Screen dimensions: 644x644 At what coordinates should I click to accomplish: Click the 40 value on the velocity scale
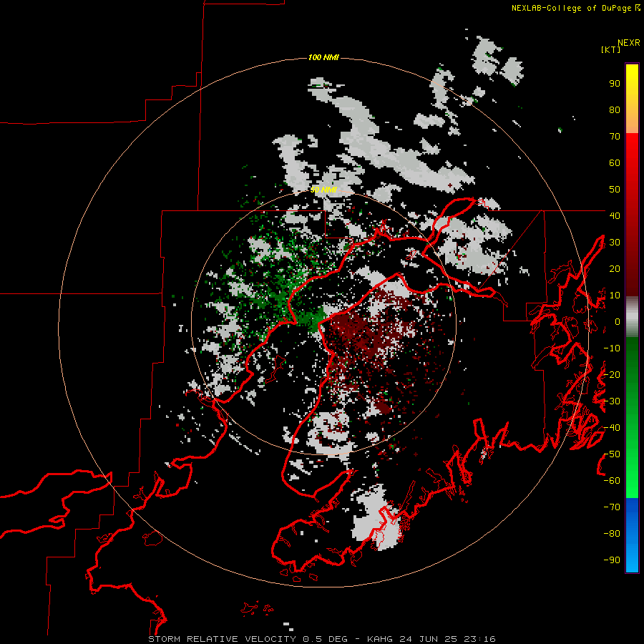(x=615, y=215)
